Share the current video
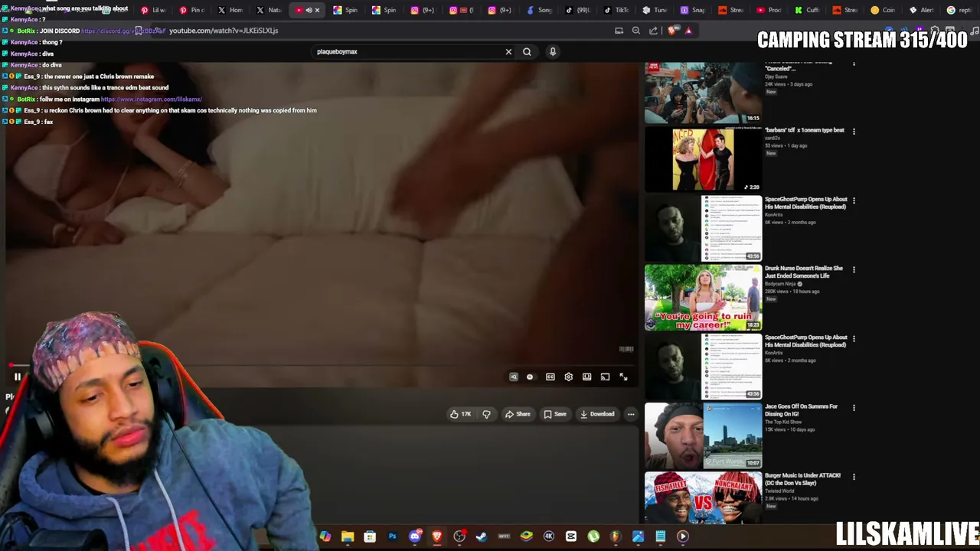The height and width of the screenshot is (551, 980). coord(518,414)
